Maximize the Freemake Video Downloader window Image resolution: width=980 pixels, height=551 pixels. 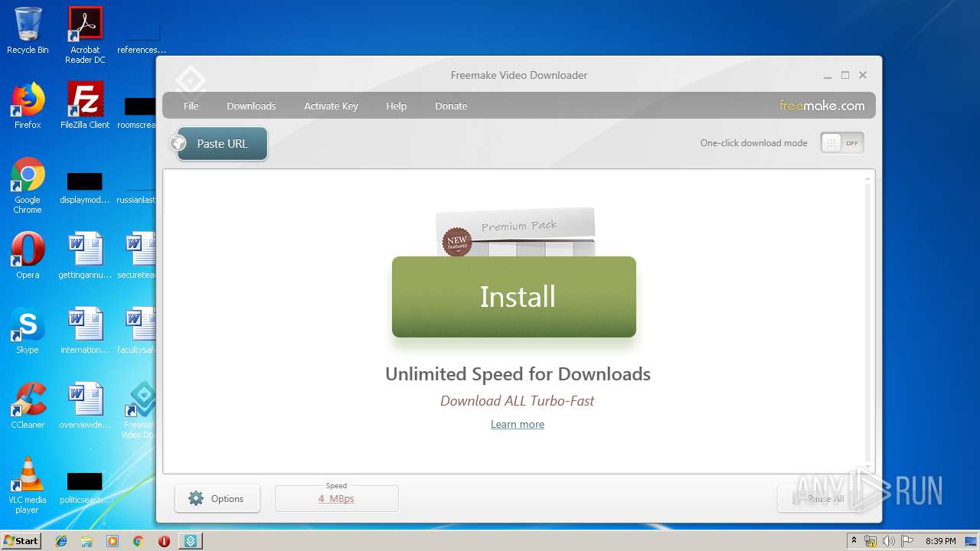845,75
